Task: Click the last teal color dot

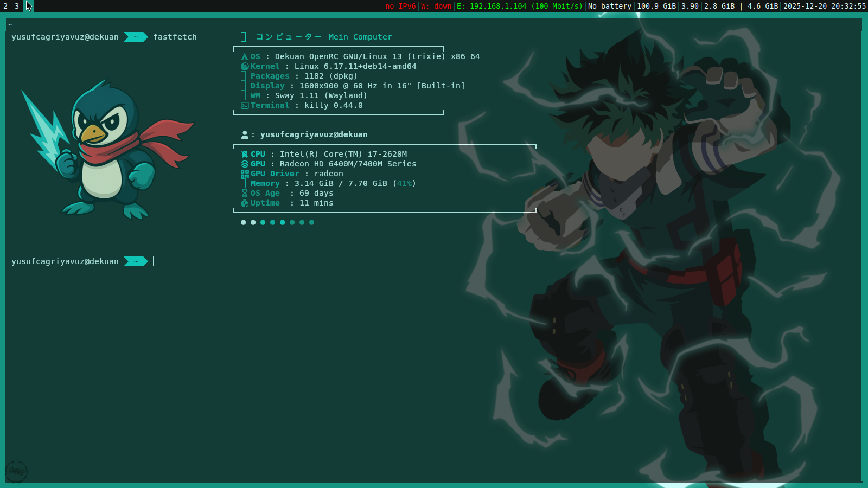Action: [x=311, y=222]
